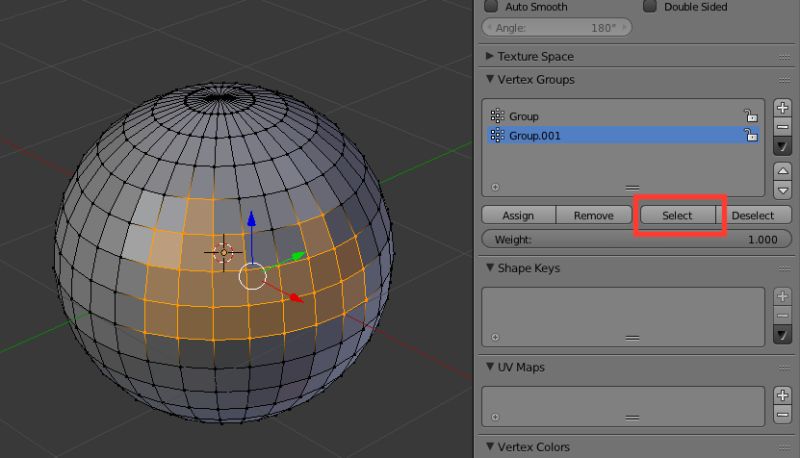Click the white manipulator center circle
This screenshot has height=458, width=800.
(253, 276)
